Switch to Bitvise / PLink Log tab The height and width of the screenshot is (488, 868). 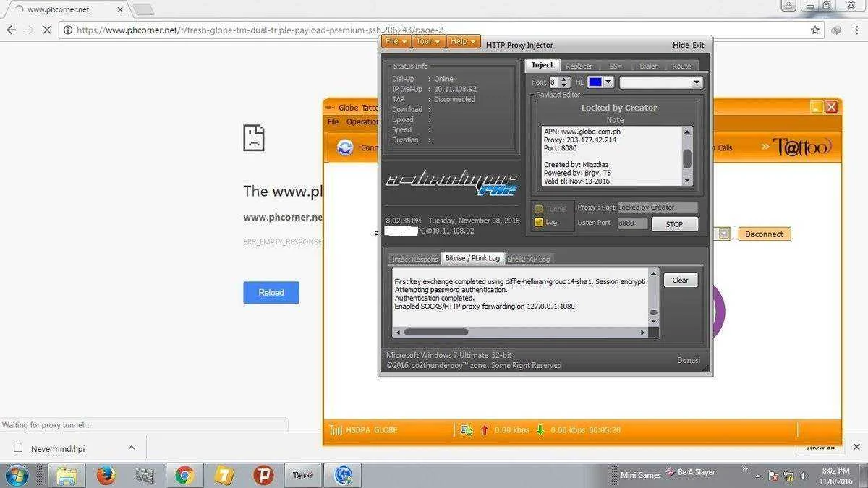pyautogui.click(x=472, y=258)
